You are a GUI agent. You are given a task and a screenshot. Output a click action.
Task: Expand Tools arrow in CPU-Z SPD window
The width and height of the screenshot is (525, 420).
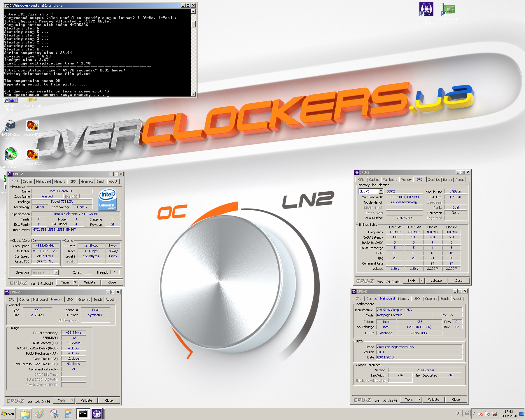pyautogui.click(x=422, y=281)
